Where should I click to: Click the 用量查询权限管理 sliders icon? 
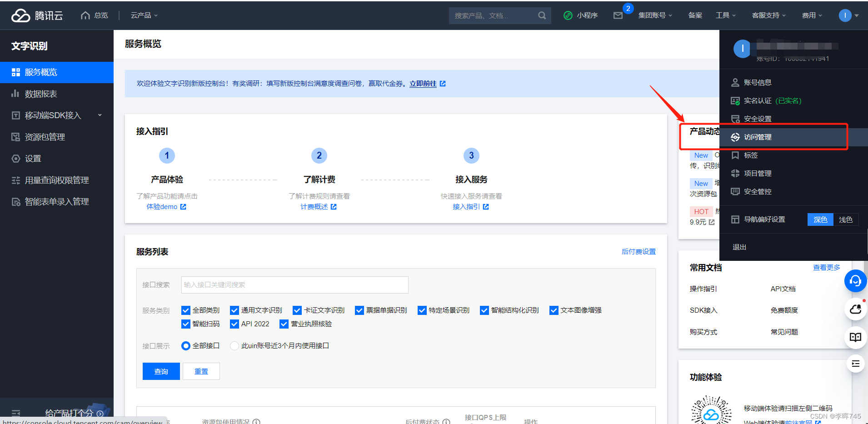(x=15, y=180)
